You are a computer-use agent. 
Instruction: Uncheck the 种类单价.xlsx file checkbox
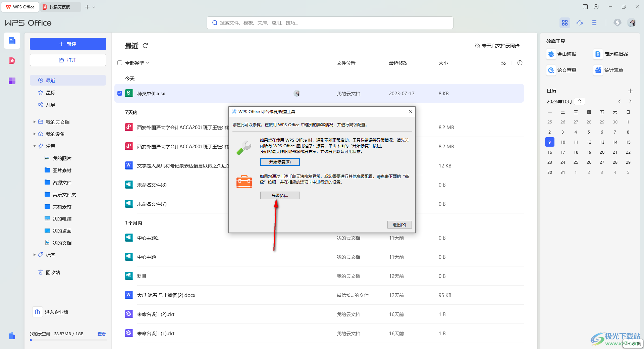click(x=120, y=93)
